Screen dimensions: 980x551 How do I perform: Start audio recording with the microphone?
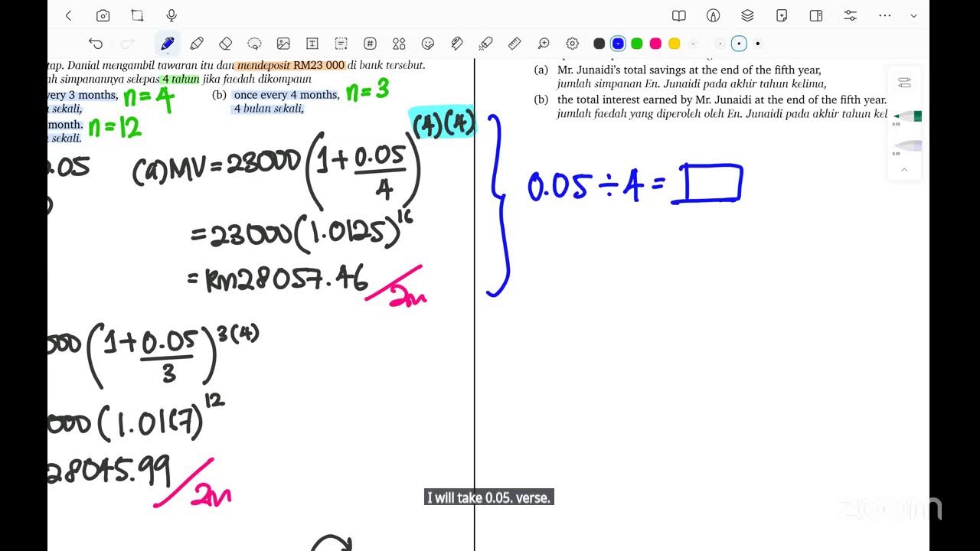tap(171, 15)
